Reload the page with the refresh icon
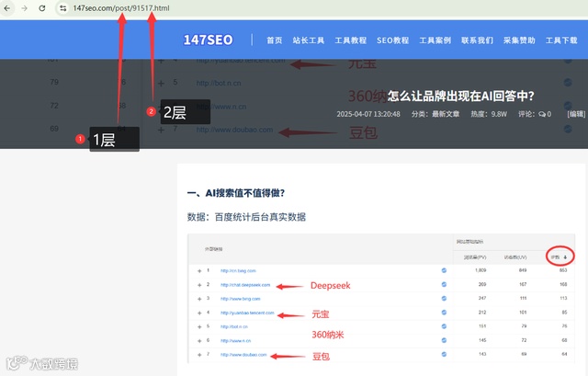The height and width of the screenshot is (376, 588). [x=42, y=8]
